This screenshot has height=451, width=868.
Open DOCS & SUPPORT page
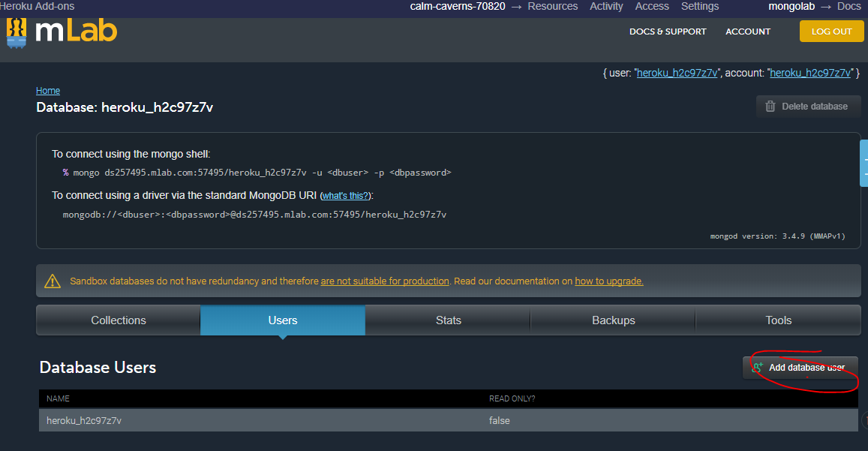click(668, 32)
